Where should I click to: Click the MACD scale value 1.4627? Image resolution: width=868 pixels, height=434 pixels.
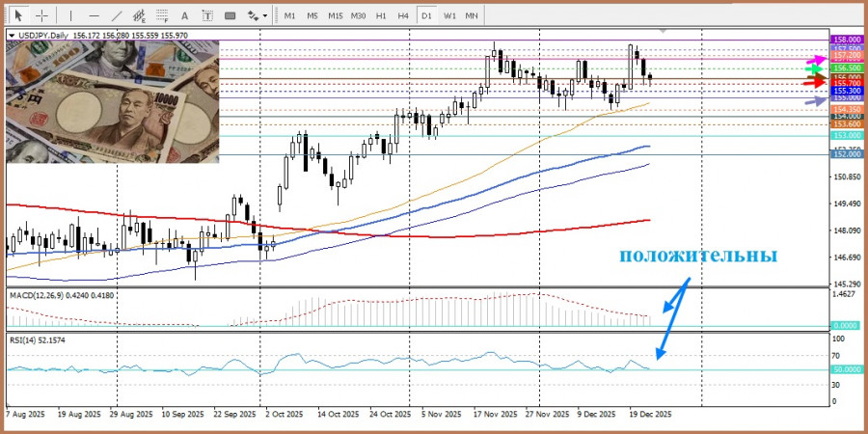pyautogui.click(x=845, y=294)
